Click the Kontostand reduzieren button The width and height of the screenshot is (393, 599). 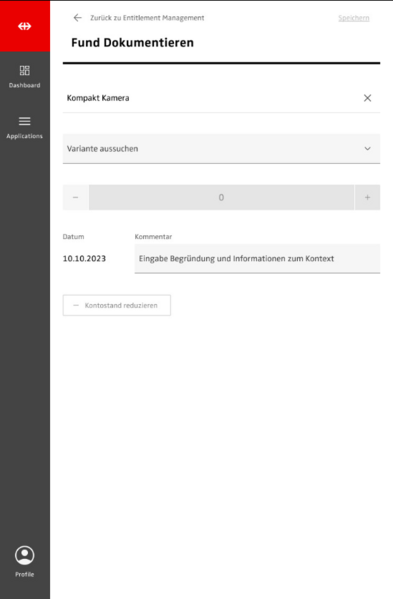(x=117, y=305)
